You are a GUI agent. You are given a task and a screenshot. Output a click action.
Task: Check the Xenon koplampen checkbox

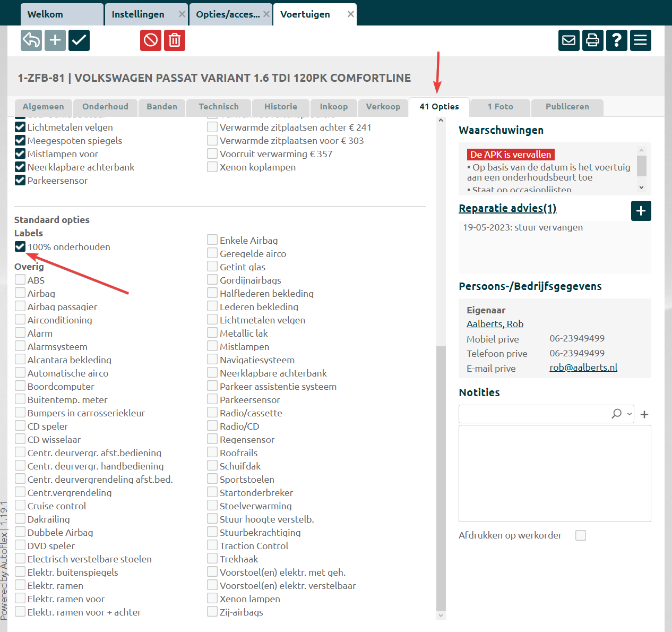click(x=212, y=167)
